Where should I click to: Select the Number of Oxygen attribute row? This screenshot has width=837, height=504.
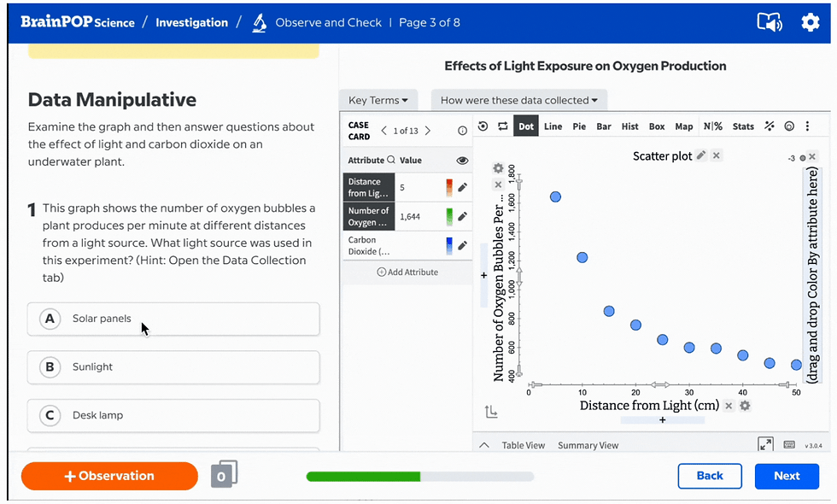[x=407, y=216]
